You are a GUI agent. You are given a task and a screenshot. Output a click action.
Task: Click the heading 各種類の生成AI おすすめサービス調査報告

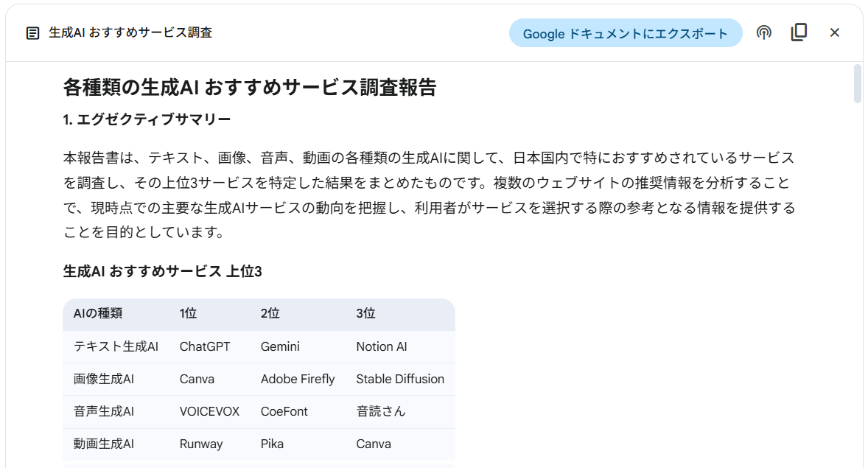pos(251,87)
